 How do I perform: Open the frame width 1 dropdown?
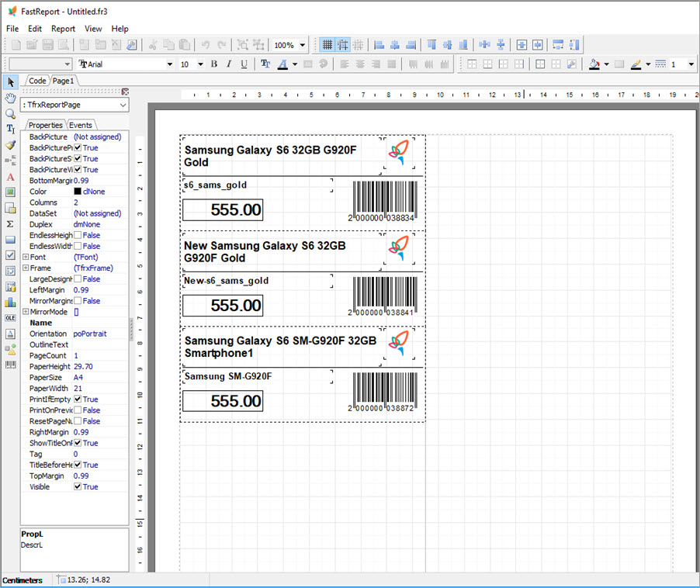(691, 64)
